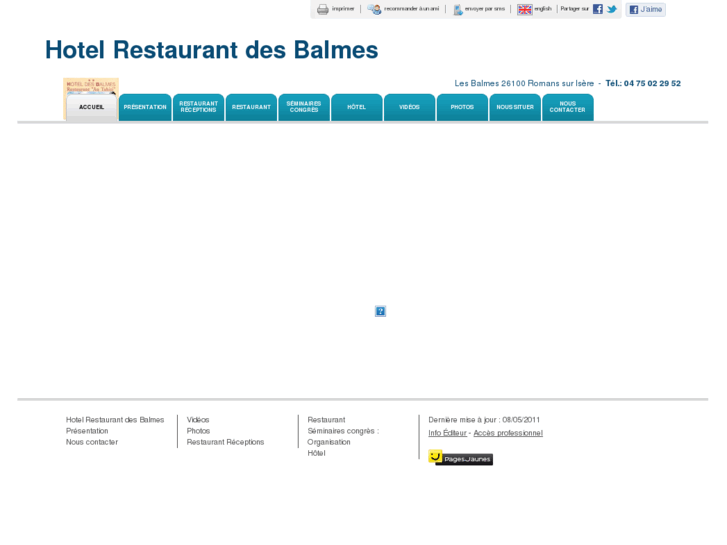This screenshot has height=545, width=727.
Task: Open footer Vidéos link
Action: [x=198, y=420]
